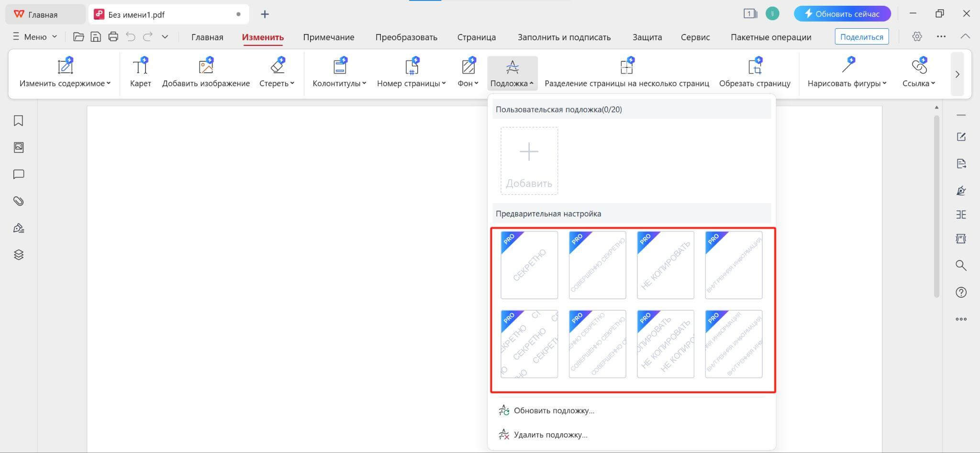Screen dimensions: 980x453
Task: Click Удалить подложку at the panel bottom
Action: [x=550, y=434]
